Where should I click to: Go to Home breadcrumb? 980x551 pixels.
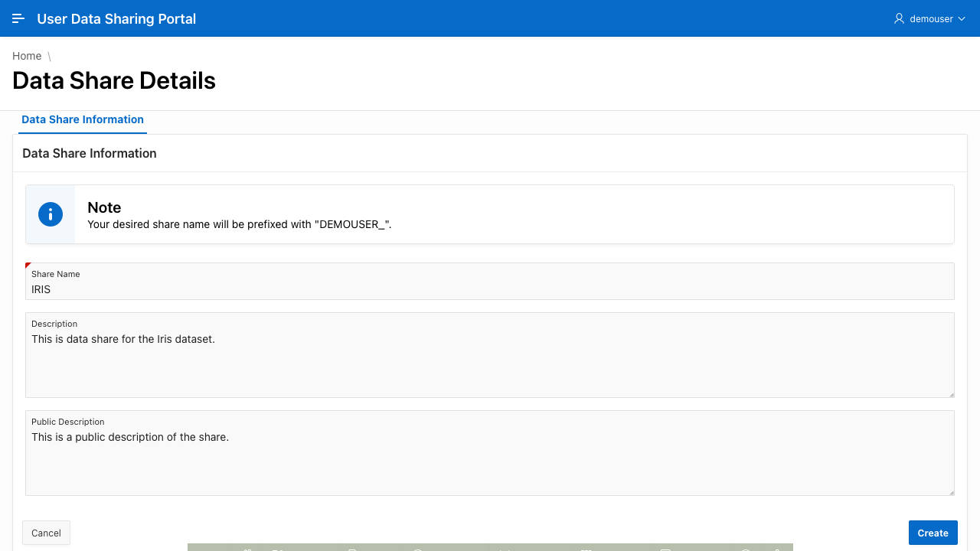pos(27,56)
